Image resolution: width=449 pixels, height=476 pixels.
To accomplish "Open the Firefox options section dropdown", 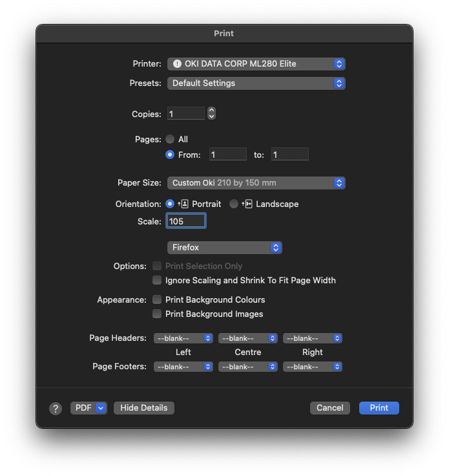I will coord(224,248).
